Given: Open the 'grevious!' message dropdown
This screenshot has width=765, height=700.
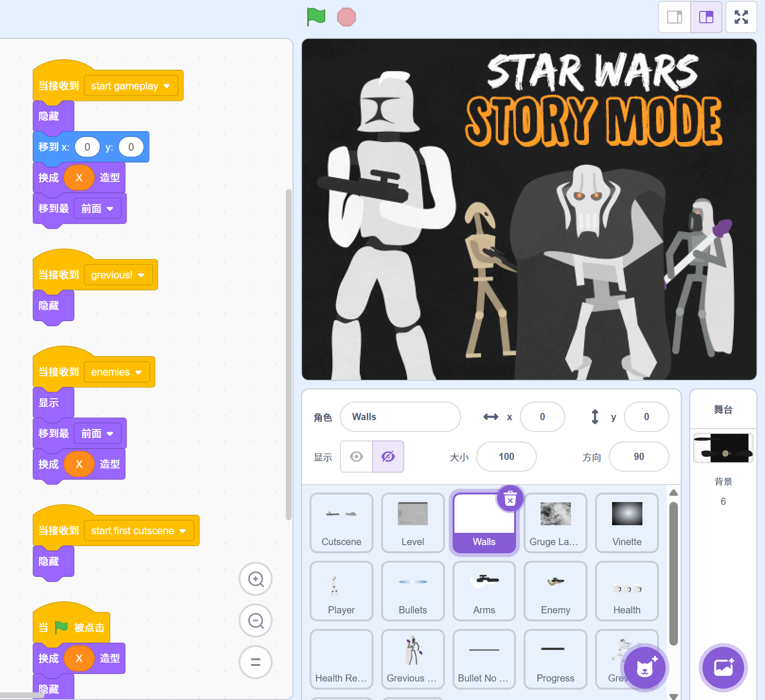Looking at the screenshot, I should coord(141,275).
